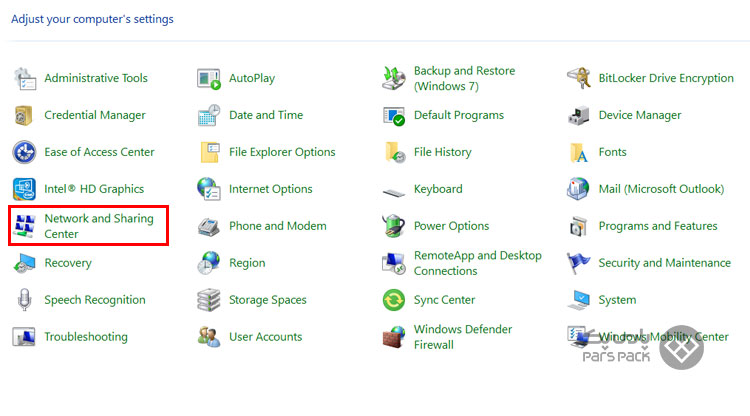Open the Ease of Access Center link
This screenshot has width=750, height=416.
coord(99,152)
